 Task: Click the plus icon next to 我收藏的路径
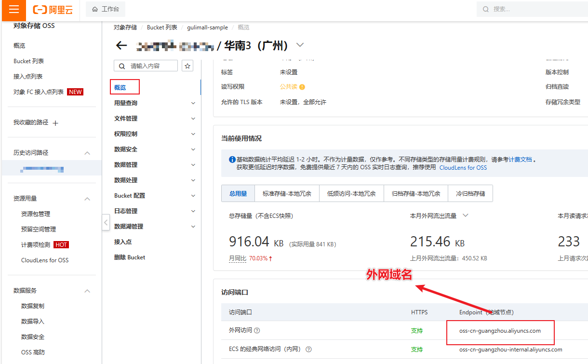point(55,123)
